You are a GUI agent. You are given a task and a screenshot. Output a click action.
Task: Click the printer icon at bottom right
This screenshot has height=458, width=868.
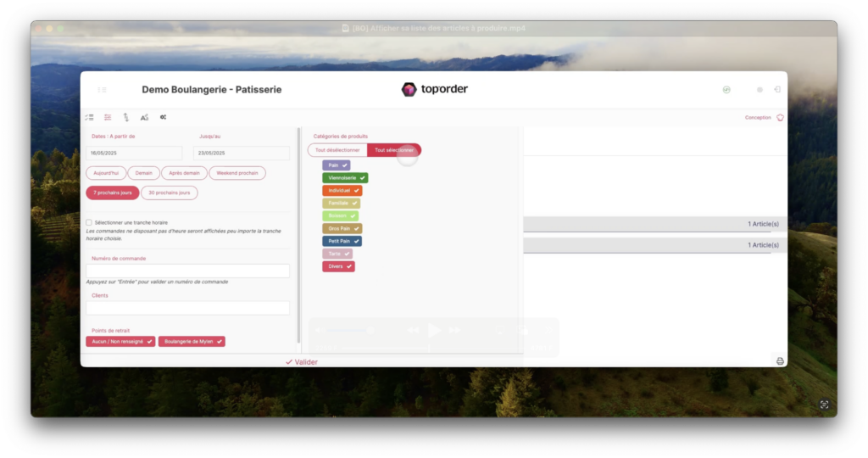pos(780,361)
